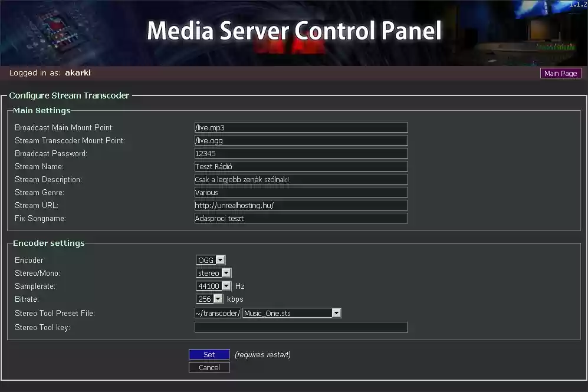Viewport: 588px width, 392px height.
Task: Open the Bitrate 256 dropdown
Action: tap(209, 299)
